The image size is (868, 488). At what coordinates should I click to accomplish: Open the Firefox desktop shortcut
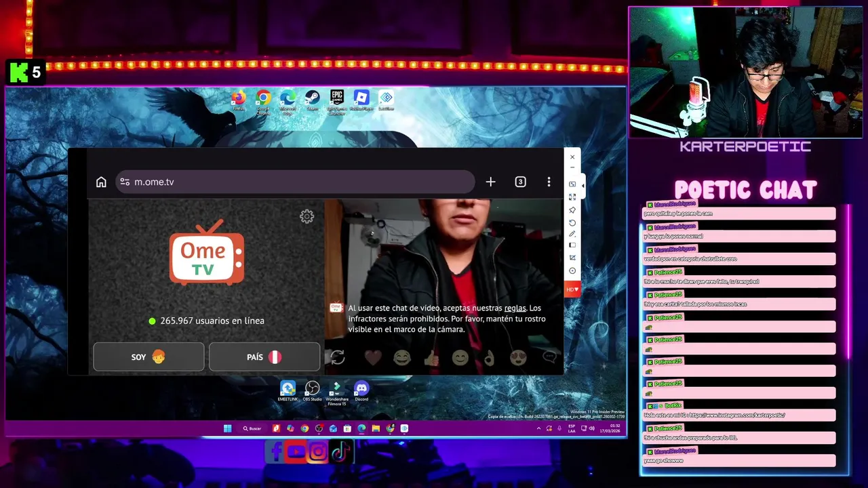(239, 100)
